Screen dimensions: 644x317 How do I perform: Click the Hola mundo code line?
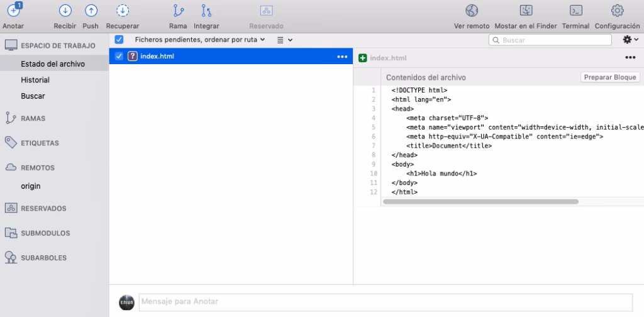(x=441, y=174)
